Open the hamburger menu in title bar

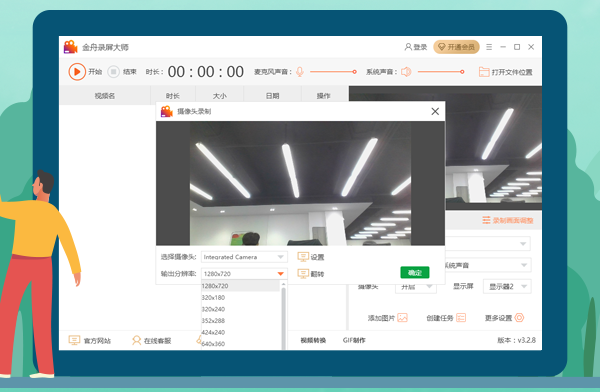coord(489,47)
